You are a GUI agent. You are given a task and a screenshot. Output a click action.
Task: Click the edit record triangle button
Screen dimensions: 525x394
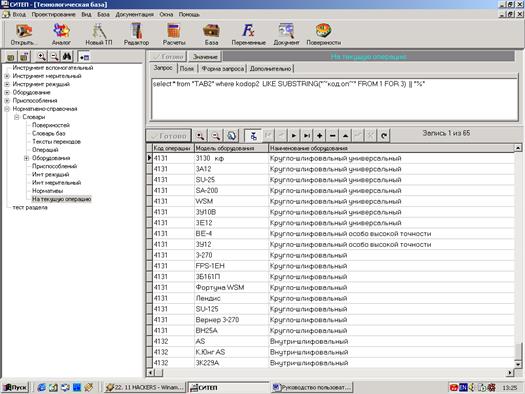coord(345,136)
